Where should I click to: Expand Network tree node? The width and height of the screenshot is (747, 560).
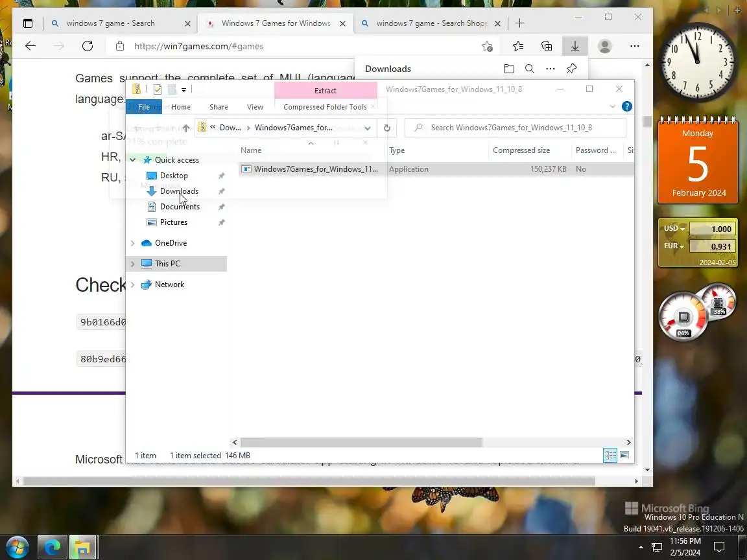tap(132, 285)
